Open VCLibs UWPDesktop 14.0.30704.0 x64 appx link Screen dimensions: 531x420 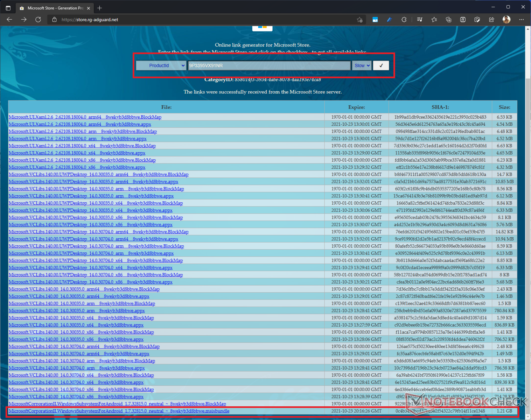click(x=91, y=268)
